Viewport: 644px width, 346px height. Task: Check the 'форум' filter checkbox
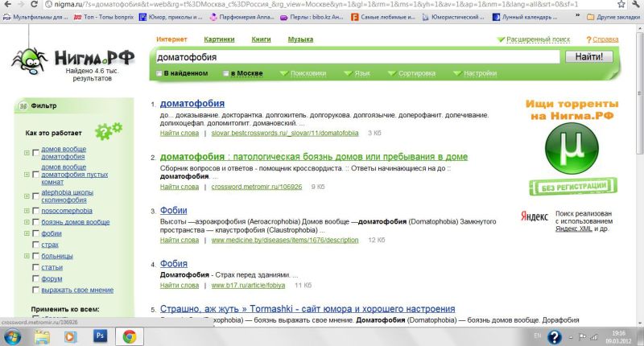35,278
